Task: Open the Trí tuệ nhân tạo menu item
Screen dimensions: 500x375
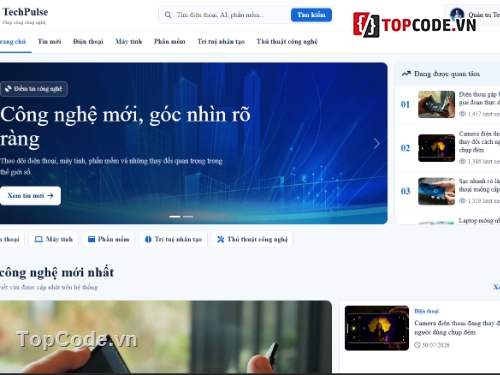Action: tap(221, 42)
